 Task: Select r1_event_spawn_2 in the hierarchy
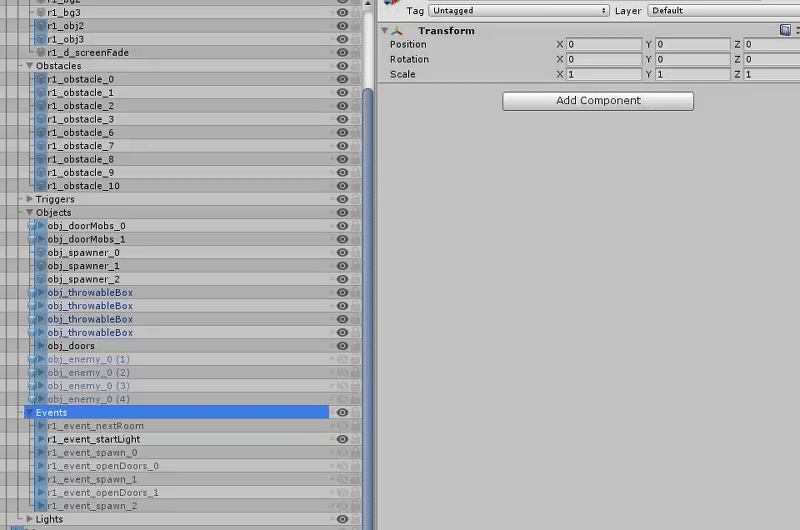pyautogui.click(x=92, y=506)
